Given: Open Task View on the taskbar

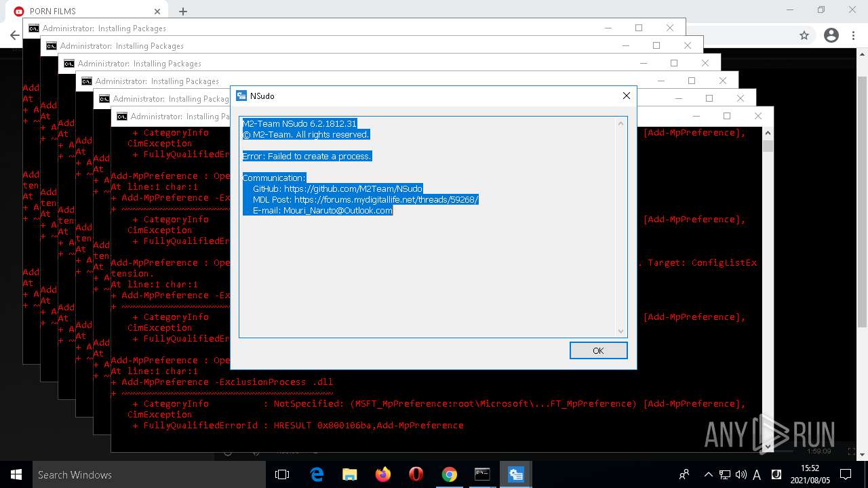Looking at the screenshot, I should coord(282,474).
